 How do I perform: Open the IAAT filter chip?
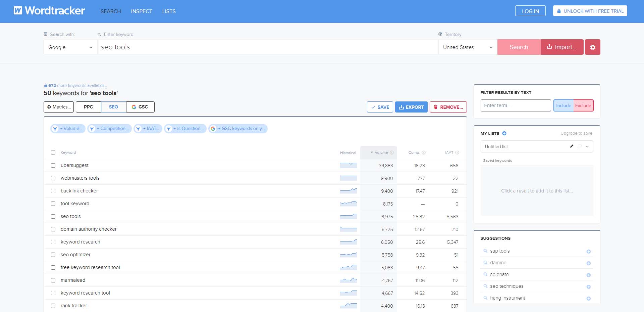(x=148, y=129)
